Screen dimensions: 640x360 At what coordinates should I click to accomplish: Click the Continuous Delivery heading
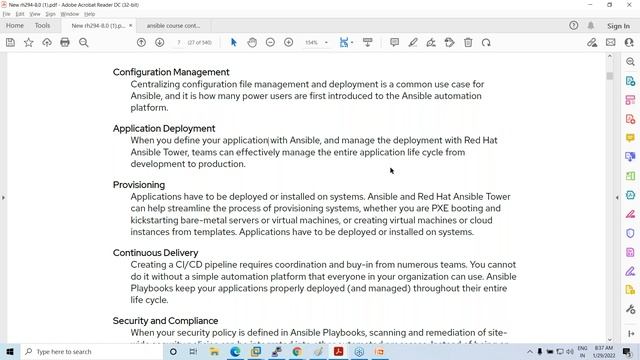pyautogui.click(x=156, y=253)
